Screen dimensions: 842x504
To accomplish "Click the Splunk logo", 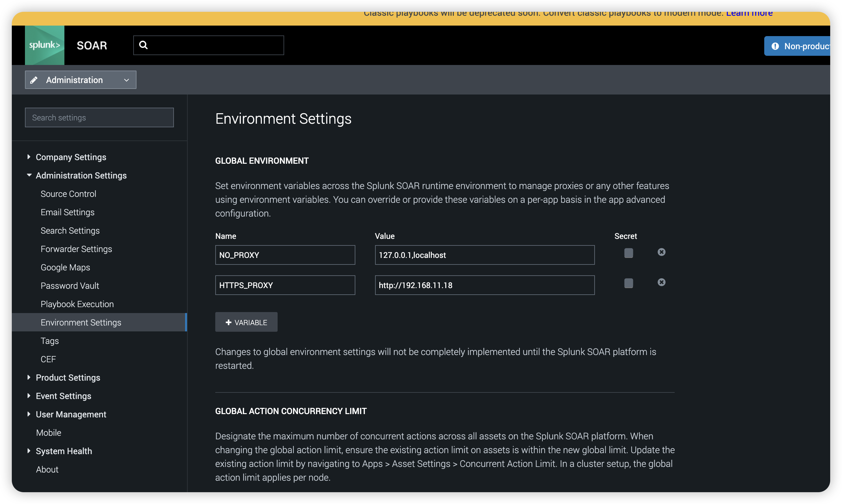I will (44, 45).
